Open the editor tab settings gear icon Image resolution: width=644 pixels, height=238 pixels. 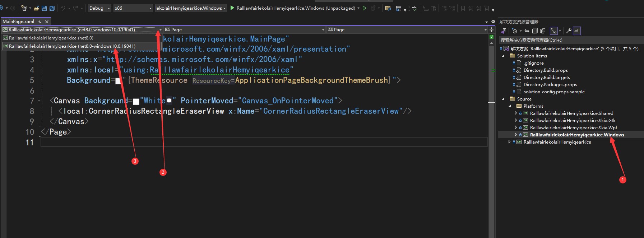[493, 22]
